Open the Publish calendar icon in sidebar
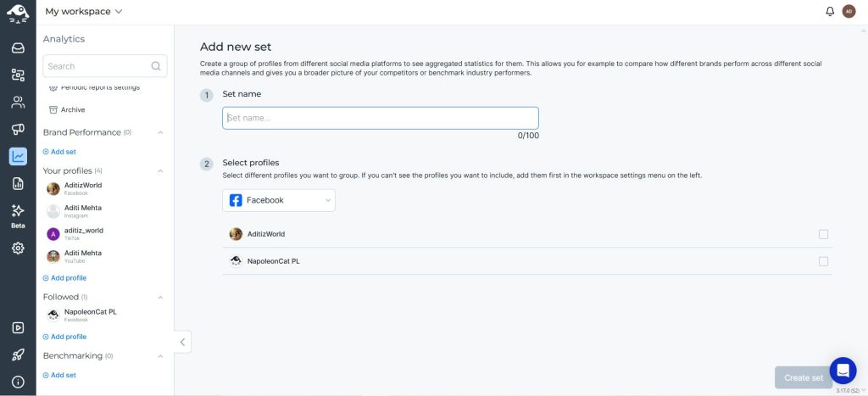This screenshot has width=868, height=396. [x=18, y=75]
